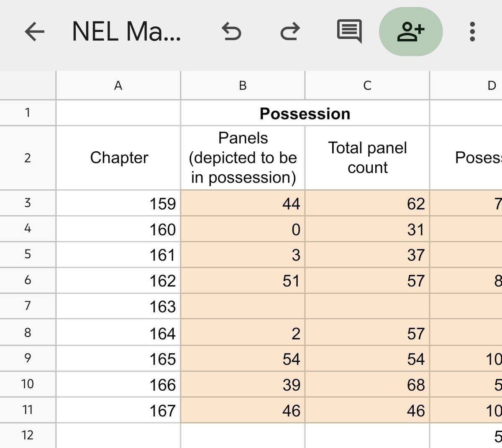Select row 5 header
The image size is (502, 448).
point(28,255)
